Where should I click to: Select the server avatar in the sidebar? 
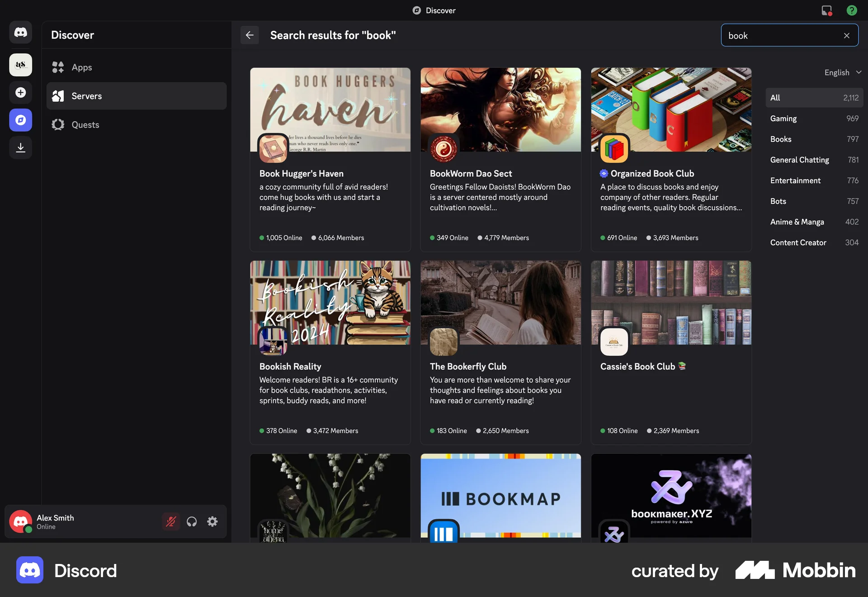point(20,65)
